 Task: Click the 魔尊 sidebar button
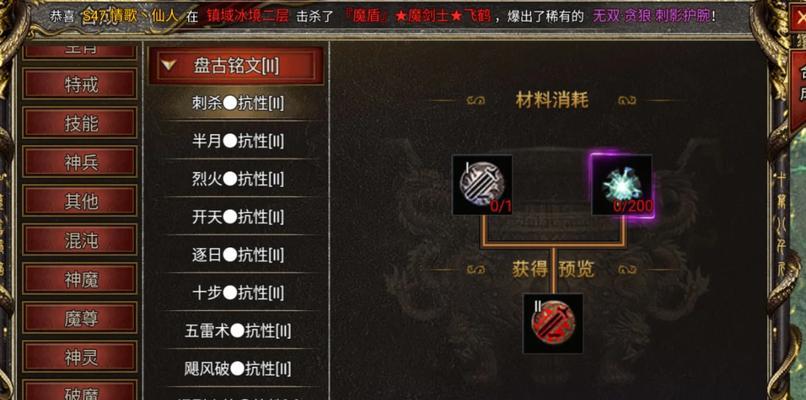[x=80, y=319]
